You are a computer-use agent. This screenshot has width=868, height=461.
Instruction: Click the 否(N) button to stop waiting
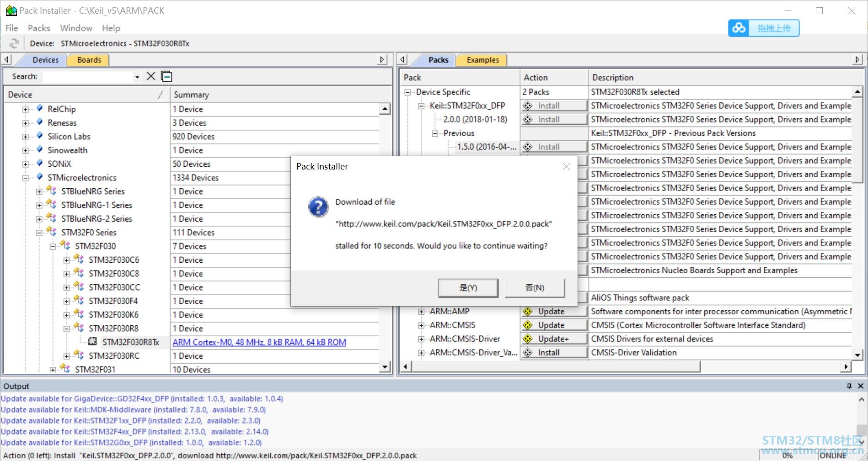coord(535,288)
